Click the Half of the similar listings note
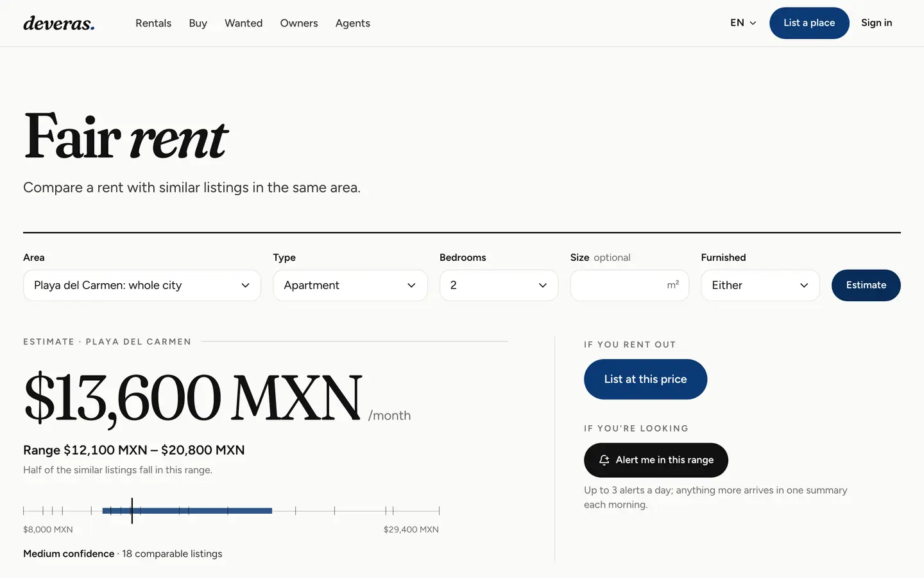Screen dimensions: 924x578 117,470
